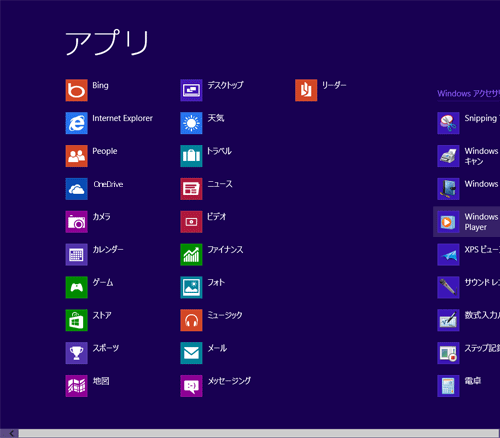Open the 地図 maps icon
This screenshot has width=500, height=438.
pos(76,386)
